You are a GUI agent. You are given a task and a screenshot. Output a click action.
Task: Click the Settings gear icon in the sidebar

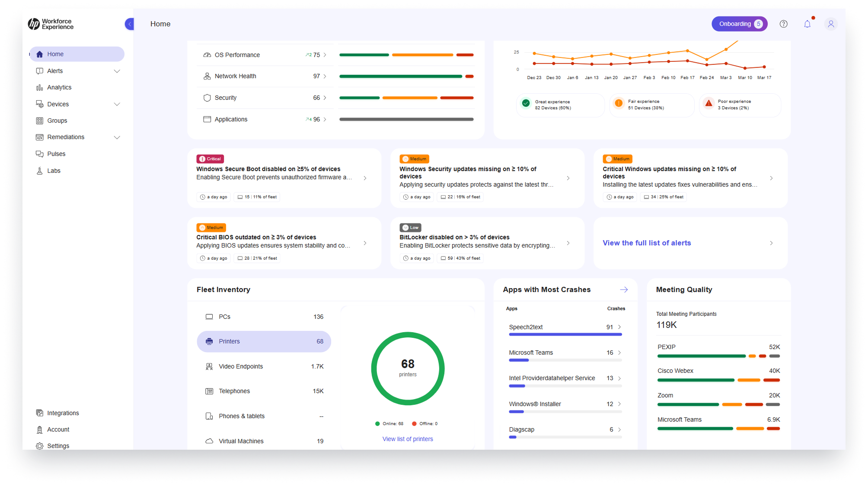pos(40,445)
